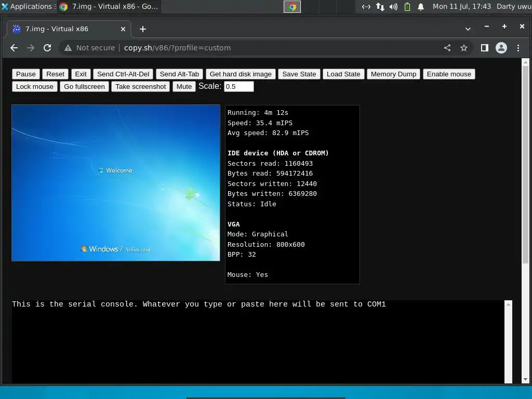Open the Applications menu

(x=28, y=6)
